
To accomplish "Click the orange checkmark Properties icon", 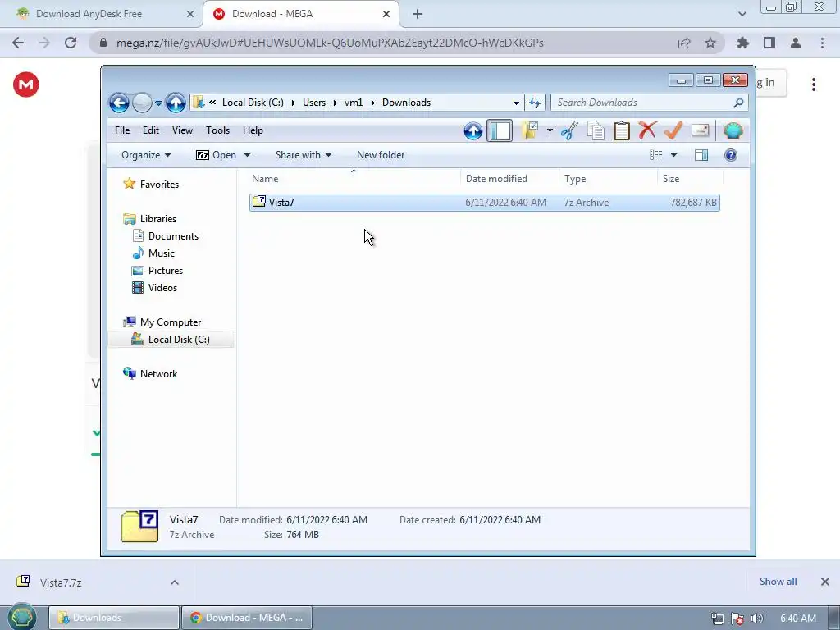I will tap(673, 130).
